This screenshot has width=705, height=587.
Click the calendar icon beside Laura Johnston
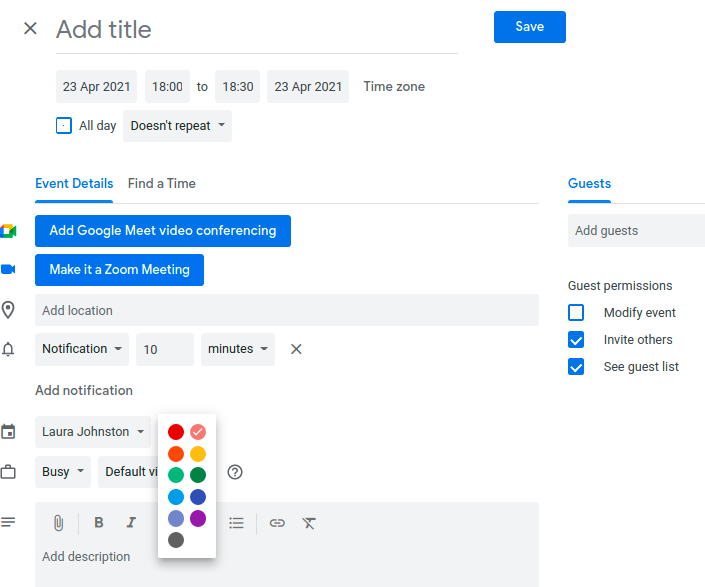tap(8, 431)
